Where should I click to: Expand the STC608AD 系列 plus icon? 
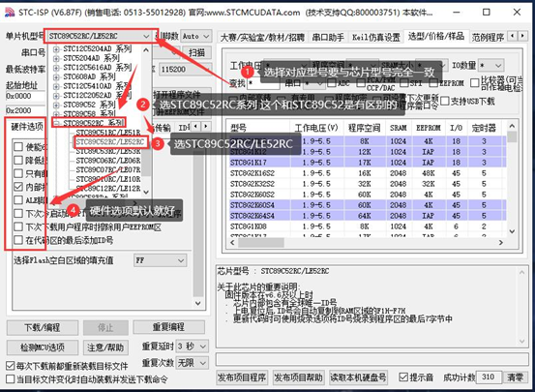(x=56, y=76)
